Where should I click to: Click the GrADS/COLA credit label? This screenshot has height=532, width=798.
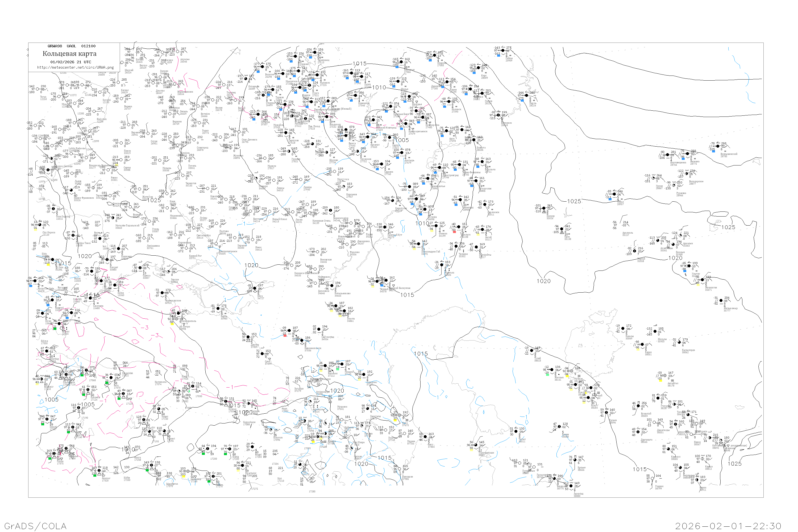(x=35, y=526)
